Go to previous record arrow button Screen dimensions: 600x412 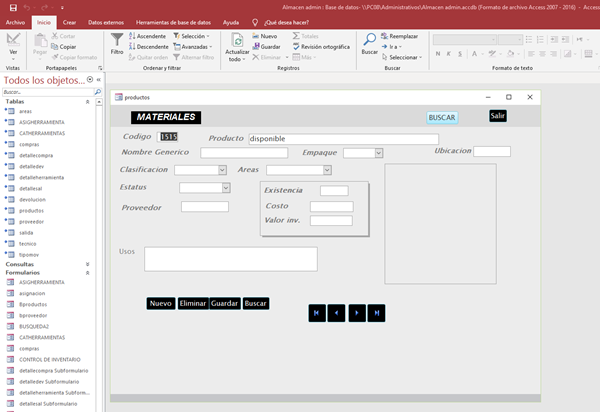tap(337, 313)
